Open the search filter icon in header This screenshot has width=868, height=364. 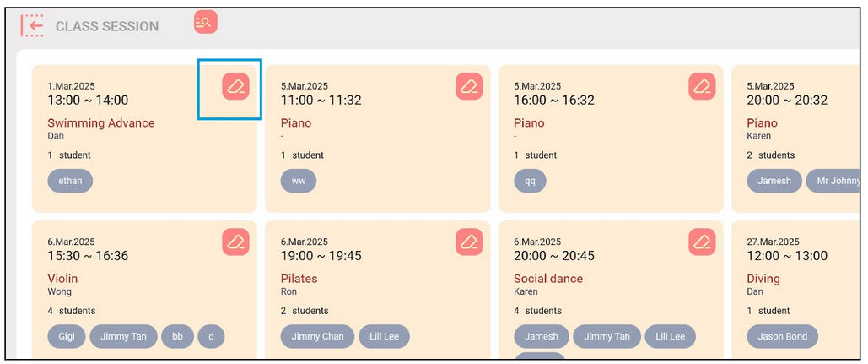pyautogui.click(x=205, y=22)
